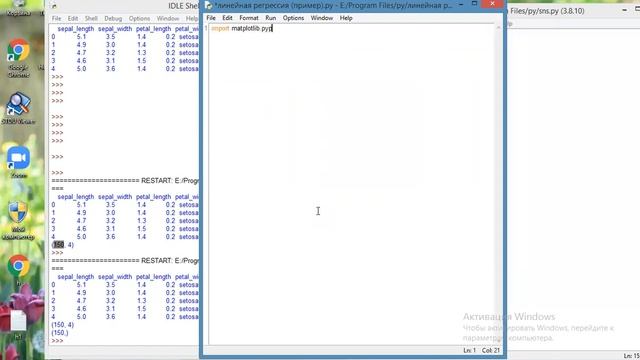Open the Window menu in IDLE Shell
Viewport: 640px width, 360px height.
coord(168,18)
